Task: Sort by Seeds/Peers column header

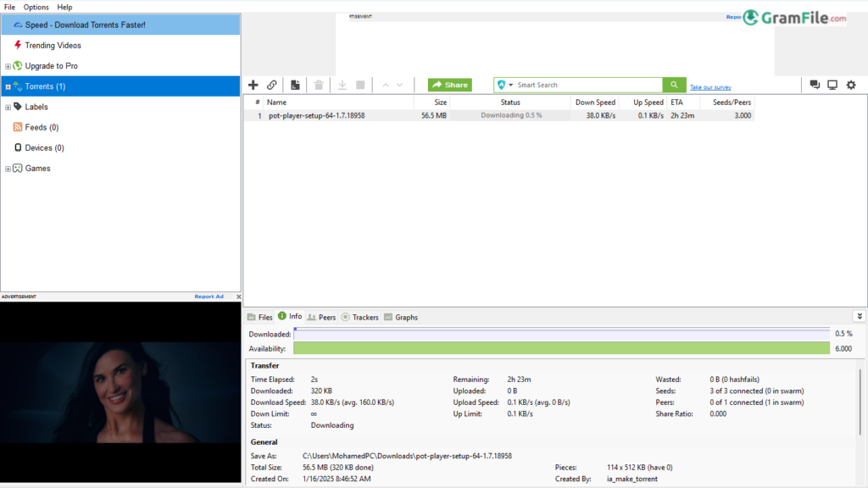Action: [x=726, y=103]
